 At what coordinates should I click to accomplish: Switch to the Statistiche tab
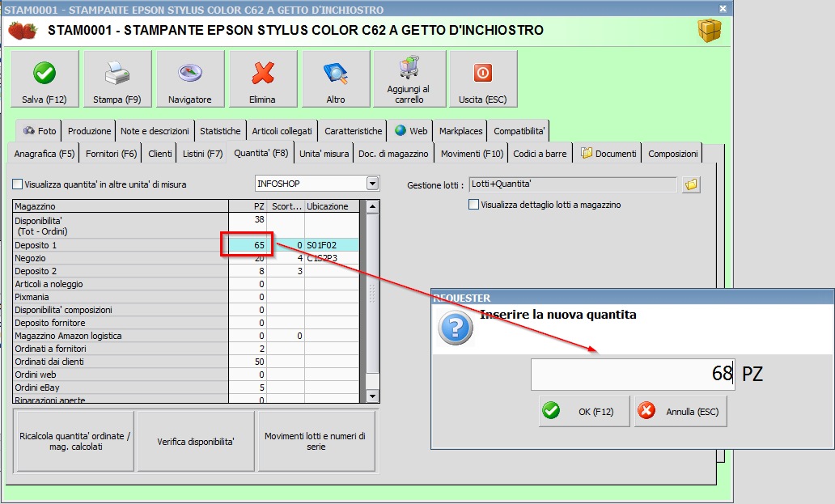coord(220,131)
